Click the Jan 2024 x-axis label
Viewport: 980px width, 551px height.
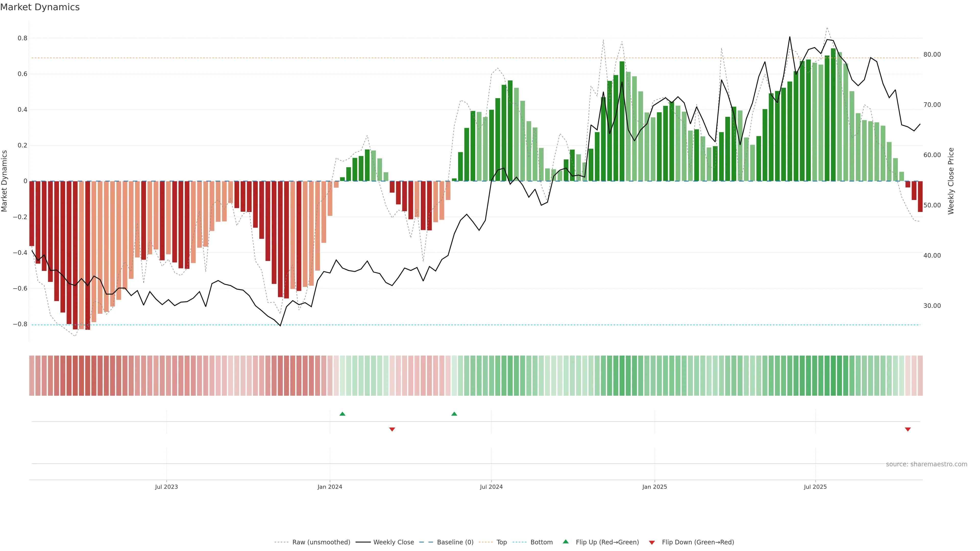pos(330,487)
